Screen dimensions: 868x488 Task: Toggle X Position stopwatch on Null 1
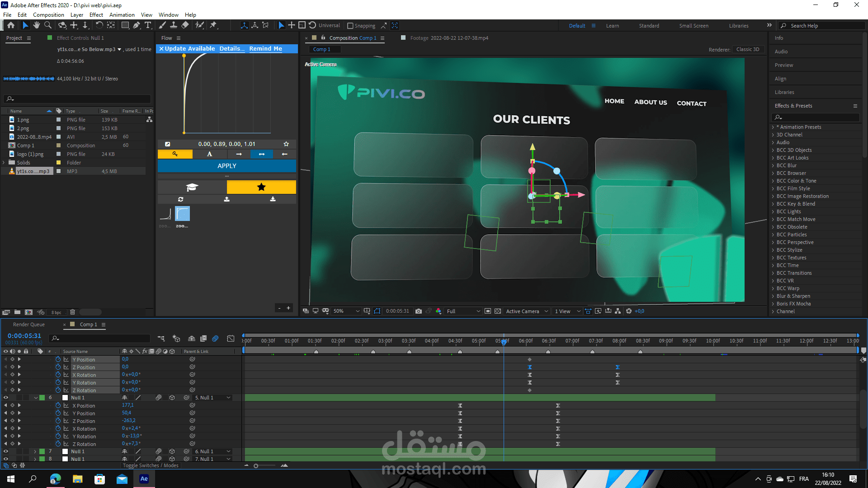click(58, 406)
